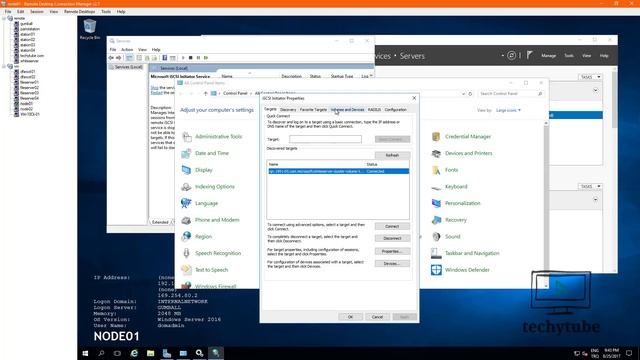Click the Server Manager notifications flag

529,55
